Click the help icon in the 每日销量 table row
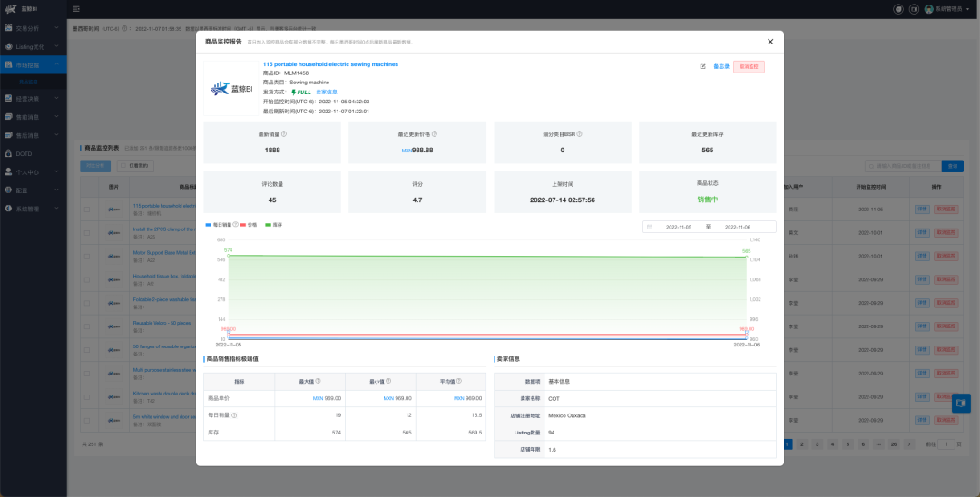 (234, 415)
